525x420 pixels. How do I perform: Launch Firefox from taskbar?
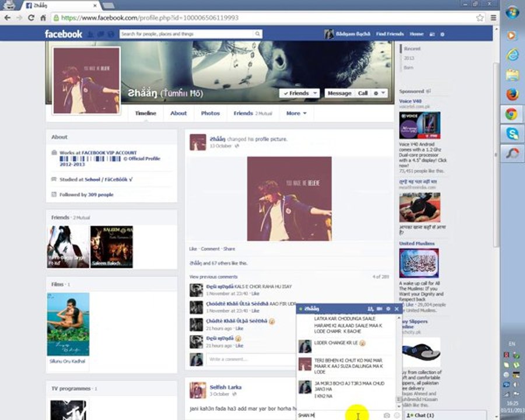coord(512,94)
